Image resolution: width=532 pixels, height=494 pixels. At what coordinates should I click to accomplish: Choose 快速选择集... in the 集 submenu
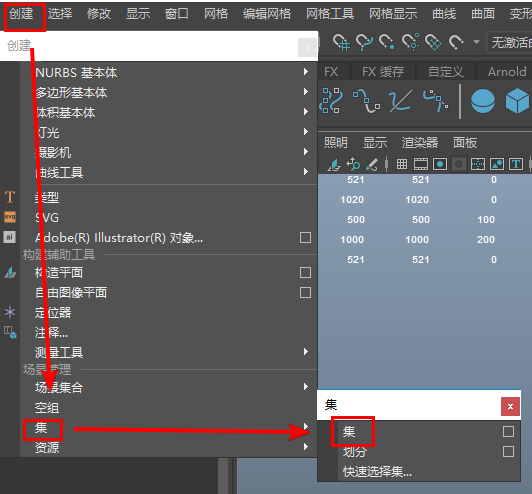[x=377, y=472]
